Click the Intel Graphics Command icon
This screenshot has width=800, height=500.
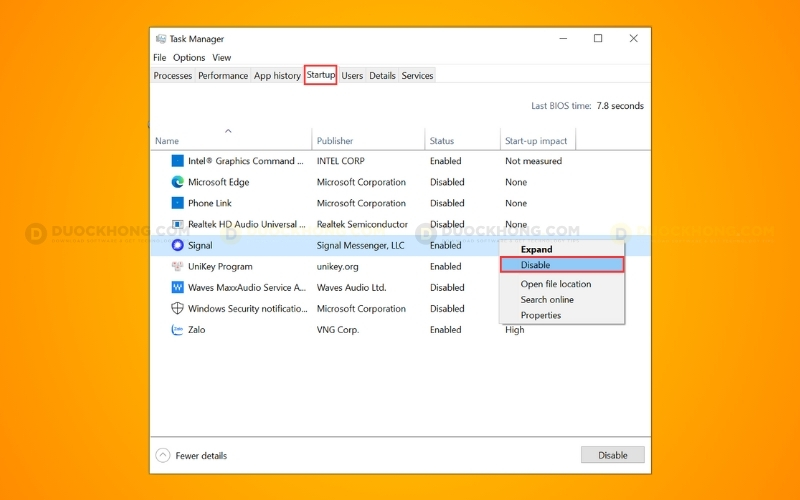(177, 161)
